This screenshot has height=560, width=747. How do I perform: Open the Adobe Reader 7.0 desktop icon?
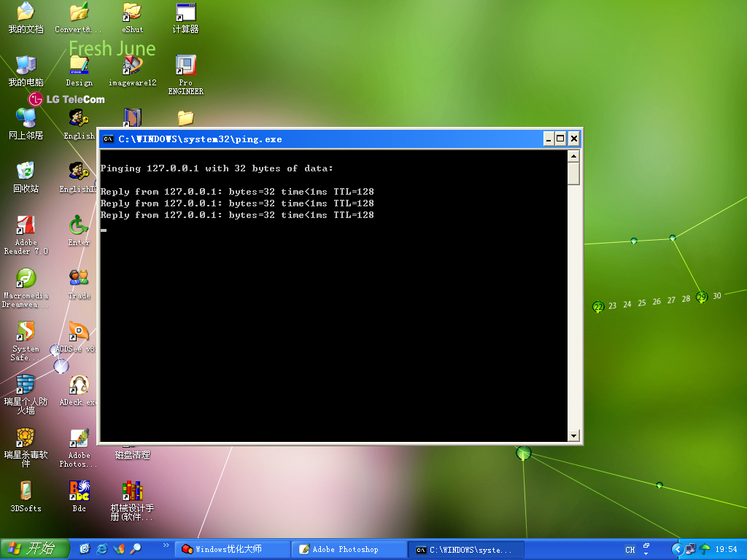pyautogui.click(x=26, y=225)
